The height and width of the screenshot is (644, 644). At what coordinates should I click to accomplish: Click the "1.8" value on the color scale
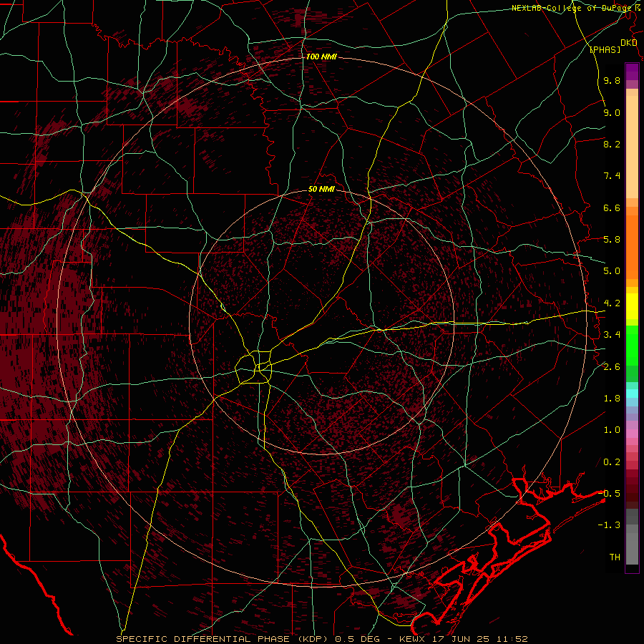point(612,399)
